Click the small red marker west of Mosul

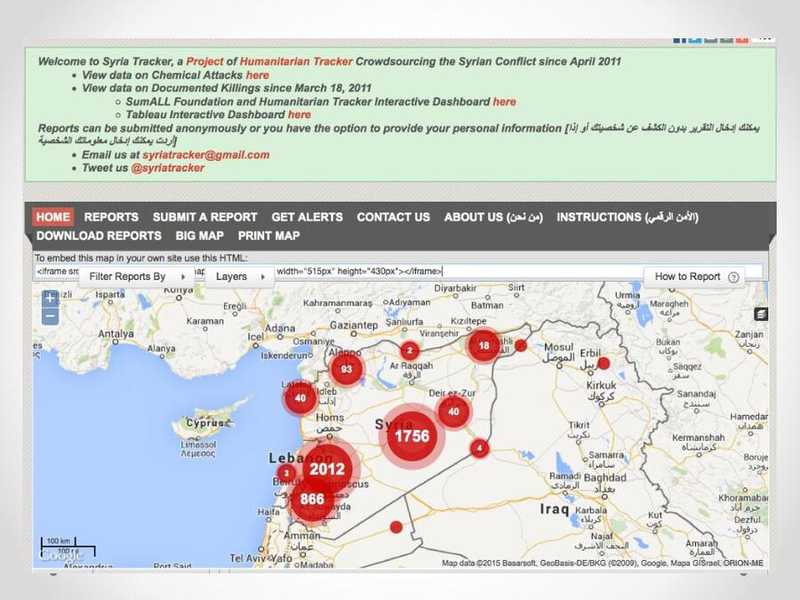click(520, 346)
